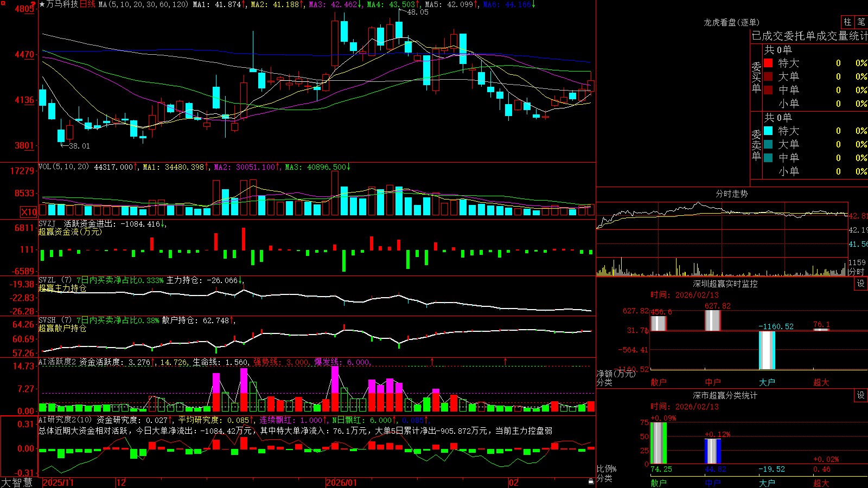The image size is (868, 488).
Task: Toggle the 柱 bar view mode
Action: point(847,22)
